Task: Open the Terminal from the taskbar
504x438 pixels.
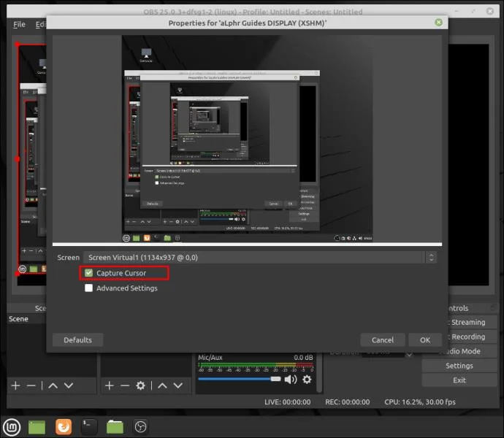Action: click(x=89, y=427)
